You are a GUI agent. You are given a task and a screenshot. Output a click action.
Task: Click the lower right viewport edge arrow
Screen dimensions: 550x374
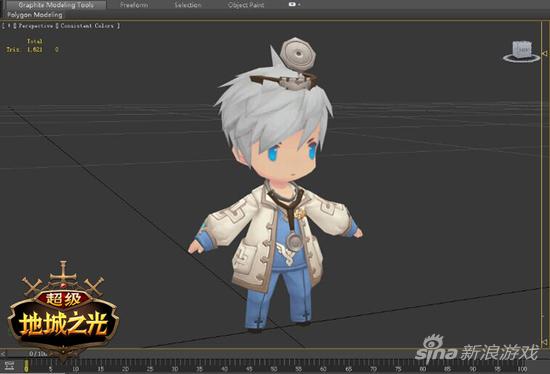544,341
